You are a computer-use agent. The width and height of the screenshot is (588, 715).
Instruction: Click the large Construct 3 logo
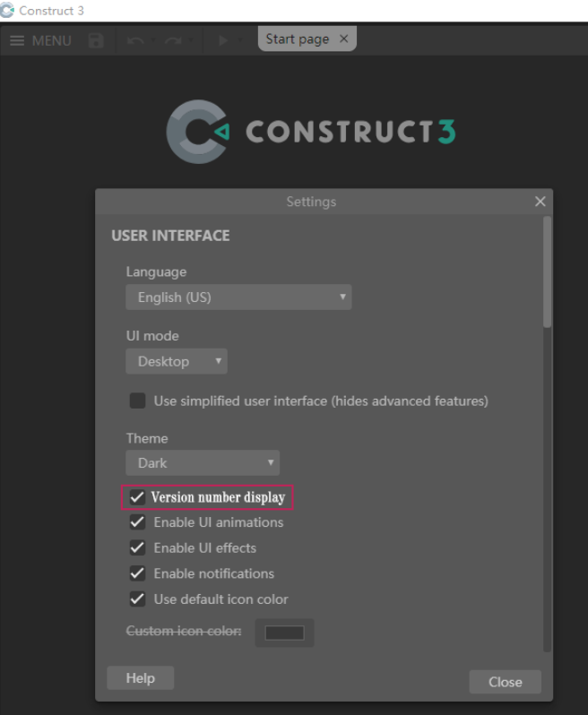click(311, 132)
